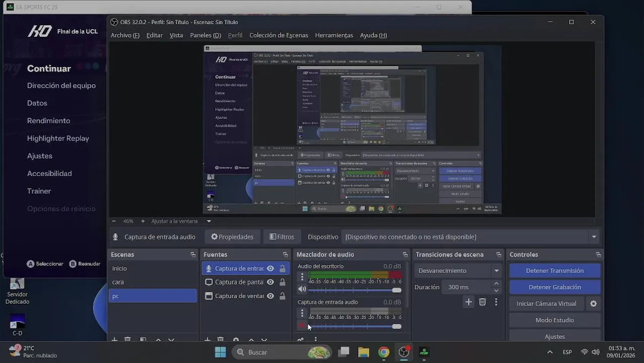Decrease transition Duración with down arrow
644x363 pixels.
[496, 290]
